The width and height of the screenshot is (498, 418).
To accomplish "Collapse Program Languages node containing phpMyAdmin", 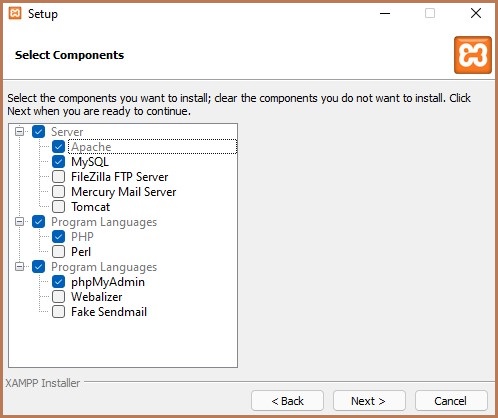I will pos(19,266).
